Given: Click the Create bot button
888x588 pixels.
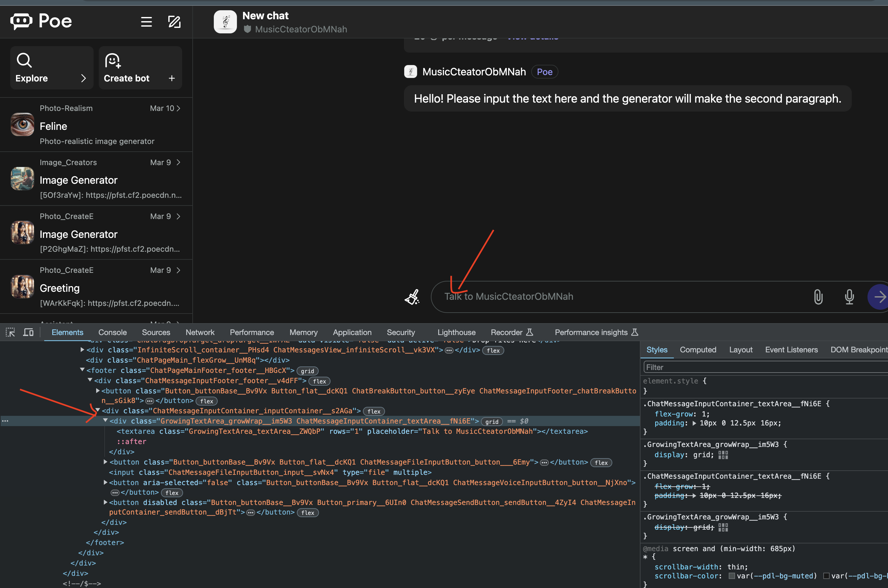Looking at the screenshot, I should (x=140, y=68).
